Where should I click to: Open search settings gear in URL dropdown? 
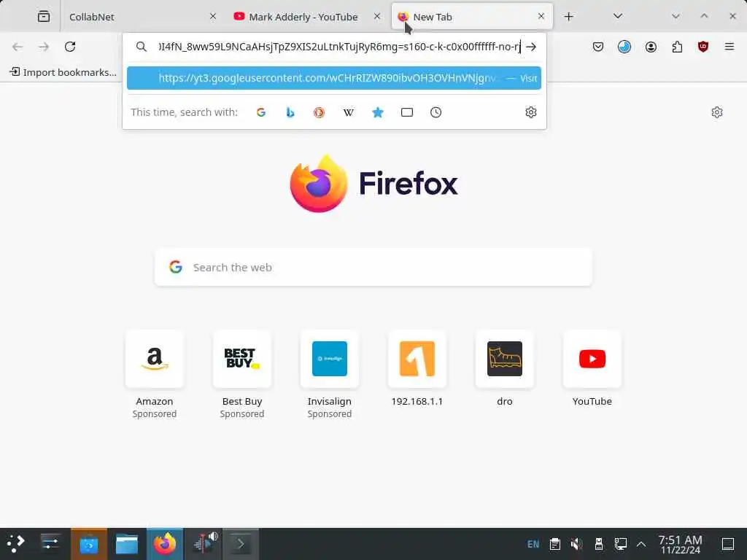(x=531, y=112)
